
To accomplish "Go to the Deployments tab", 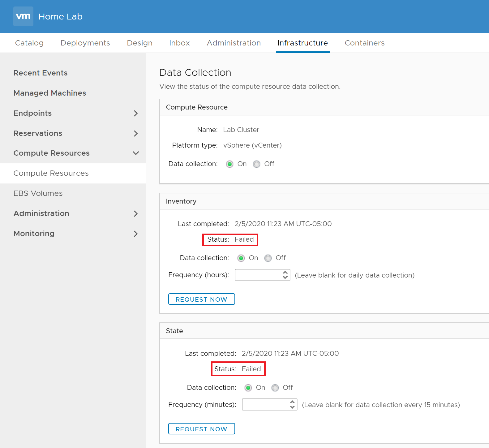I will (85, 43).
